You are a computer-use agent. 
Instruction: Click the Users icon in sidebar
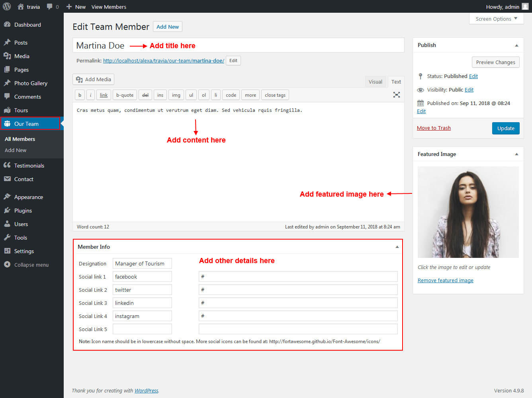click(7, 224)
